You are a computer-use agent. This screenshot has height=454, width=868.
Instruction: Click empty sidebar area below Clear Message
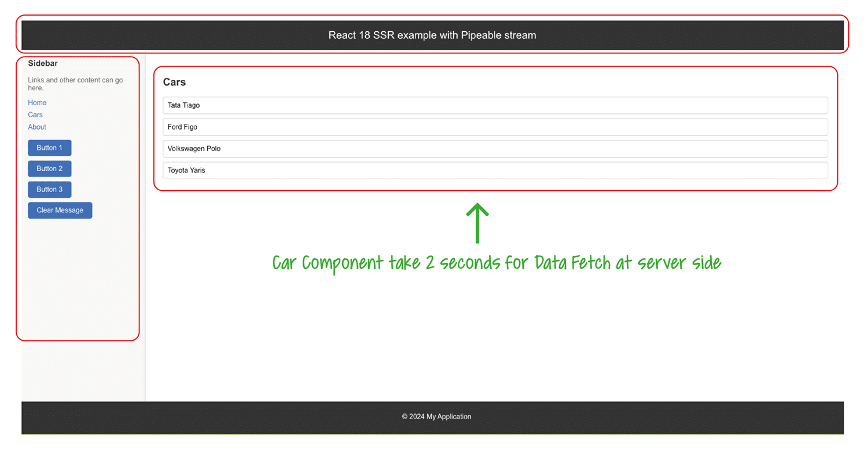coord(78,278)
